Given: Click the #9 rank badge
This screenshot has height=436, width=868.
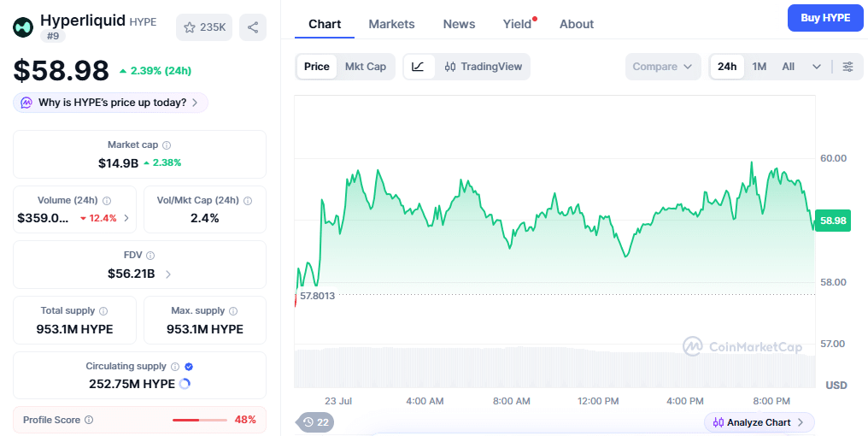Looking at the screenshot, I should 53,36.
